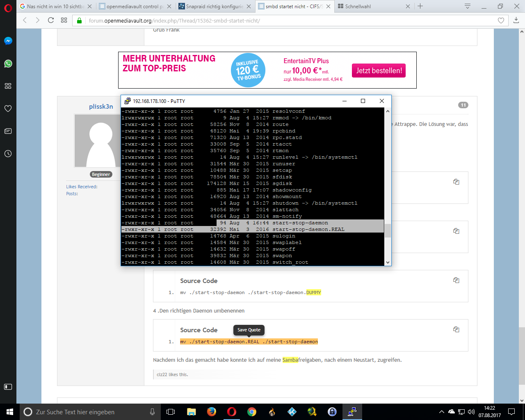The height and width of the screenshot is (420, 525).
Task: Click the green security padlock icon
Action: click(x=80, y=21)
